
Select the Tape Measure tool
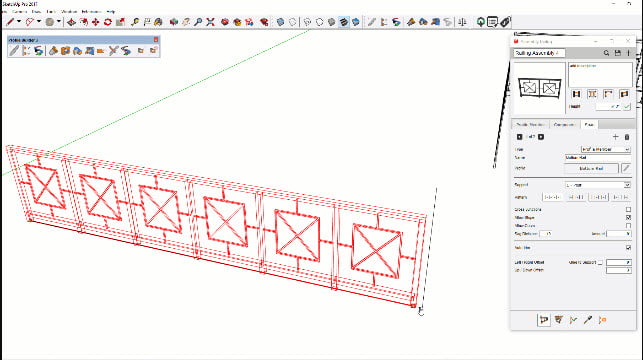point(135,22)
